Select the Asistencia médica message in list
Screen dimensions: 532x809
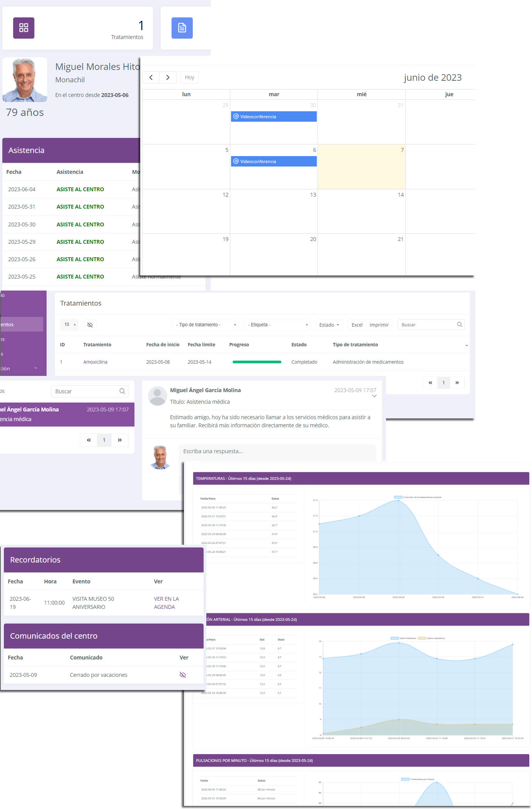66,414
